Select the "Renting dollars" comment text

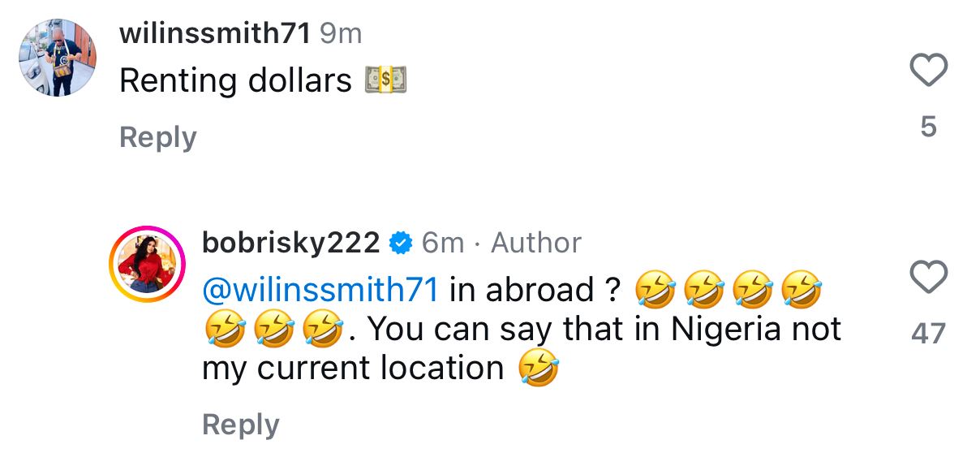click(x=236, y=80)
